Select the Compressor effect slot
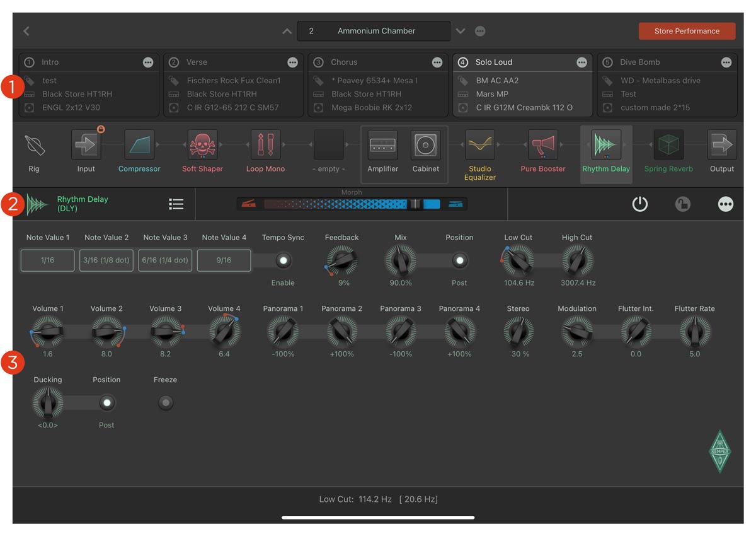The width and height of the screenshot is (756, 536). click(139, 145)
